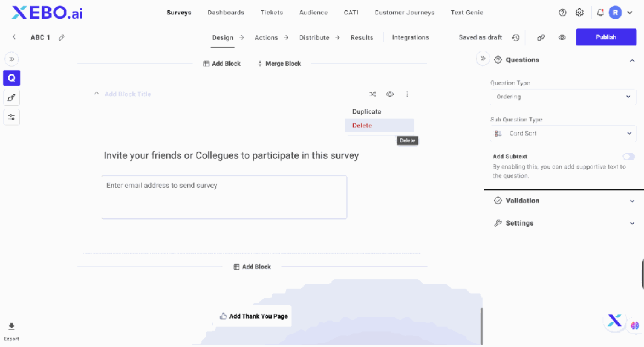This screenshot has width=644, height=347.
Task: Open the Tickets tab
Action: pos(272,12)
